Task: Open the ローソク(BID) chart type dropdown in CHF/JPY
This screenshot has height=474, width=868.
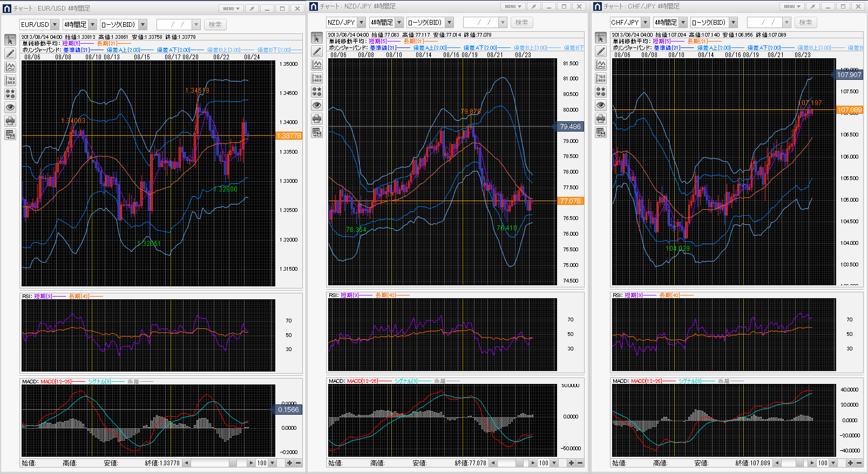Action: 733,23
